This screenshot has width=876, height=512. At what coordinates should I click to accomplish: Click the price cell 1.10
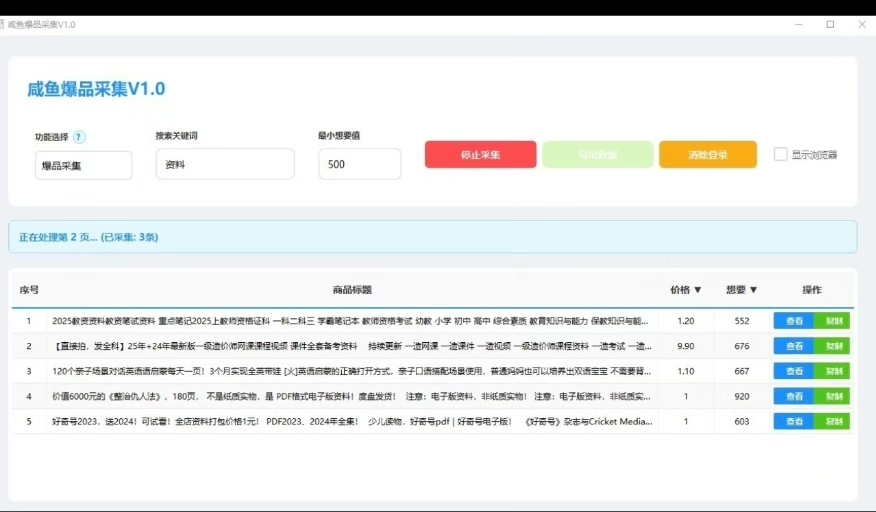(x=685, y=371)
